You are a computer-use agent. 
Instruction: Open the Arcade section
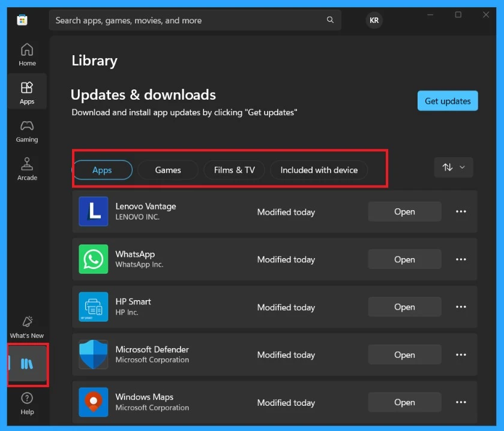(x=27, y=169)
